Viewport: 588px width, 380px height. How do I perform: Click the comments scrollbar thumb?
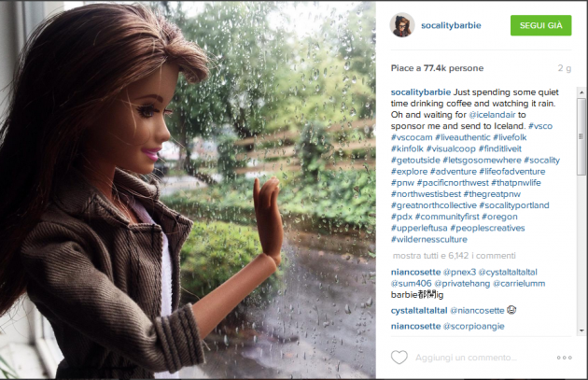click(x=581, y=136)
